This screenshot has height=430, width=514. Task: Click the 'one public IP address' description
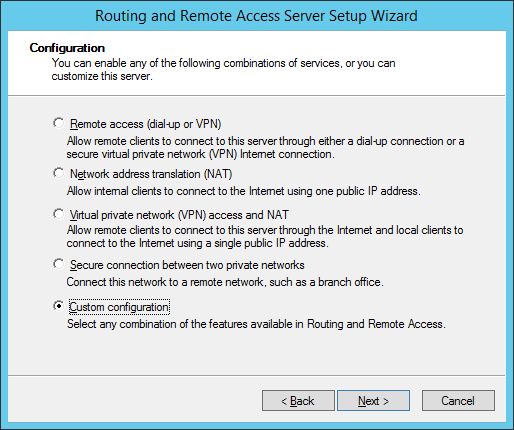(244, 191)
